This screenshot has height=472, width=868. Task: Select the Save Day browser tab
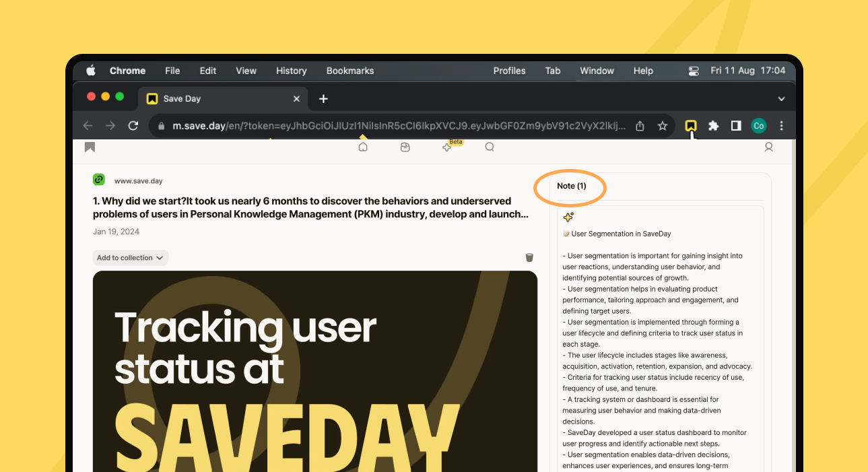[x=223, y=98]
